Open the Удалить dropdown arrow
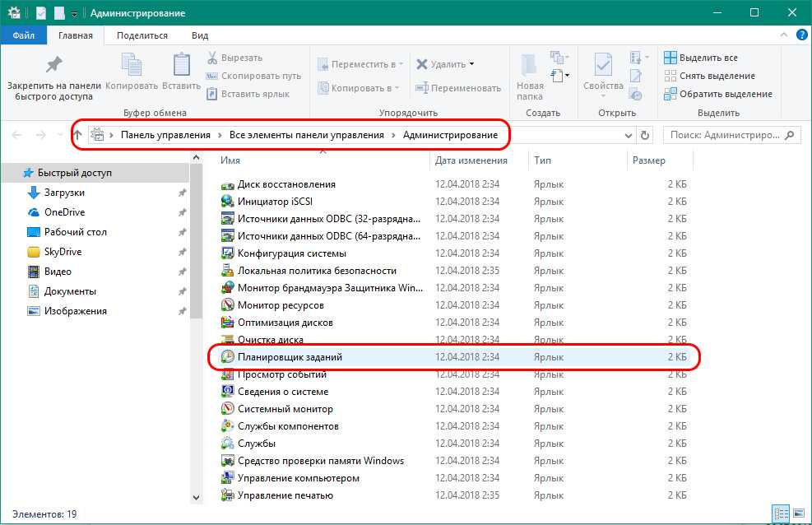This screenshot has height=525, width=812. click(471, 64)
